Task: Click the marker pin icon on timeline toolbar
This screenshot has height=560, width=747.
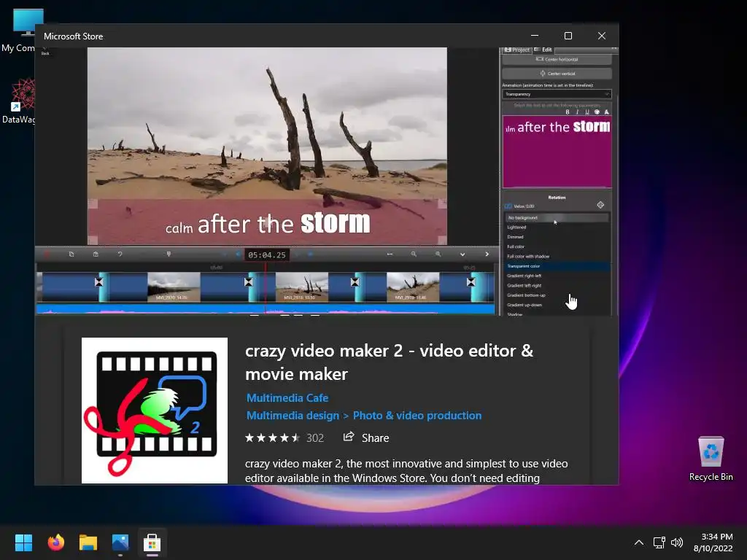Action: 169,254
